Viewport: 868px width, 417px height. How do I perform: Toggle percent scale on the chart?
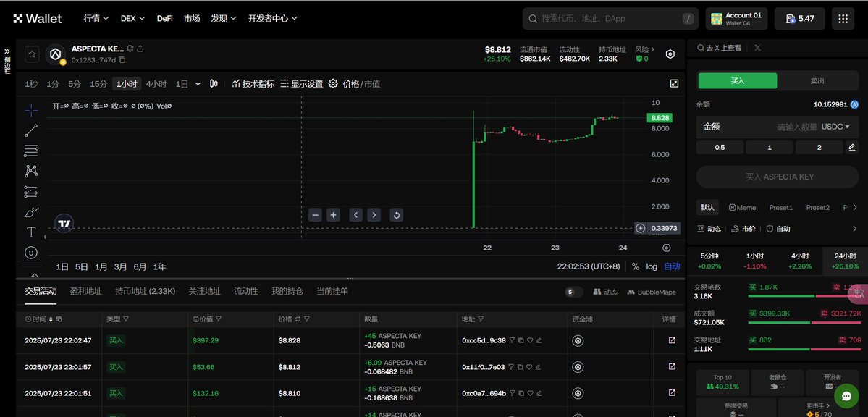click(636, 266)
